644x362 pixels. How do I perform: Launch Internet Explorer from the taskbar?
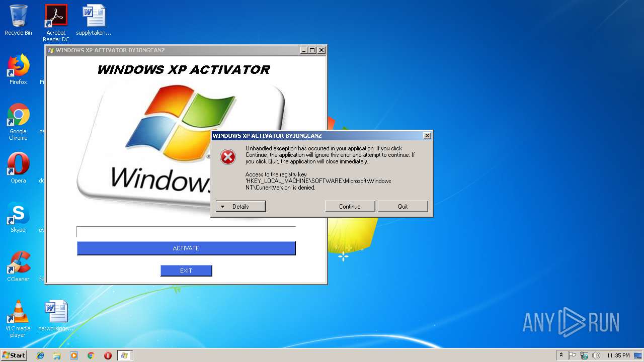click(x=40, y=355)
